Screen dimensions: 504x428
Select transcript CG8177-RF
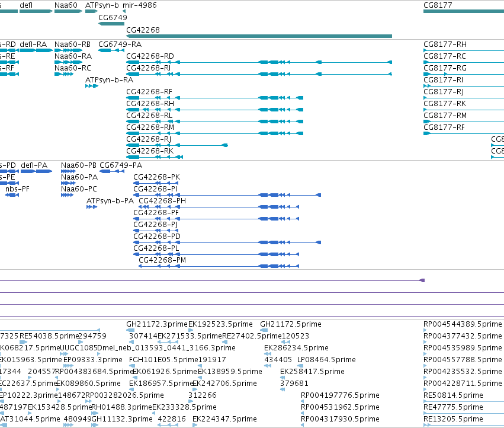tap(464, 133)
